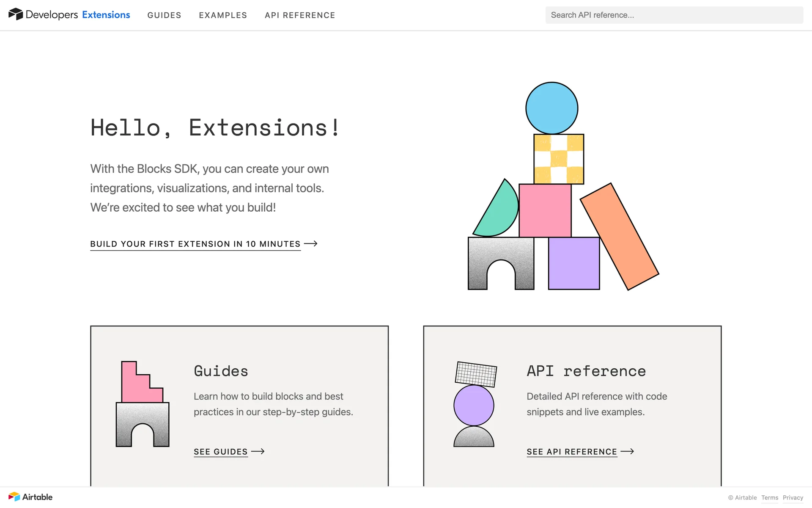Open the Privacy link in footer
This screenshot has height=508, width=812.
point(793,498)
